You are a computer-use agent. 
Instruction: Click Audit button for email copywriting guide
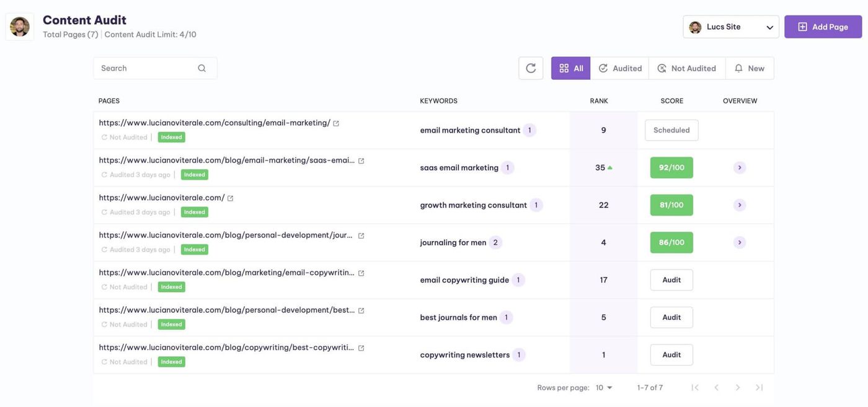point(671,280)
